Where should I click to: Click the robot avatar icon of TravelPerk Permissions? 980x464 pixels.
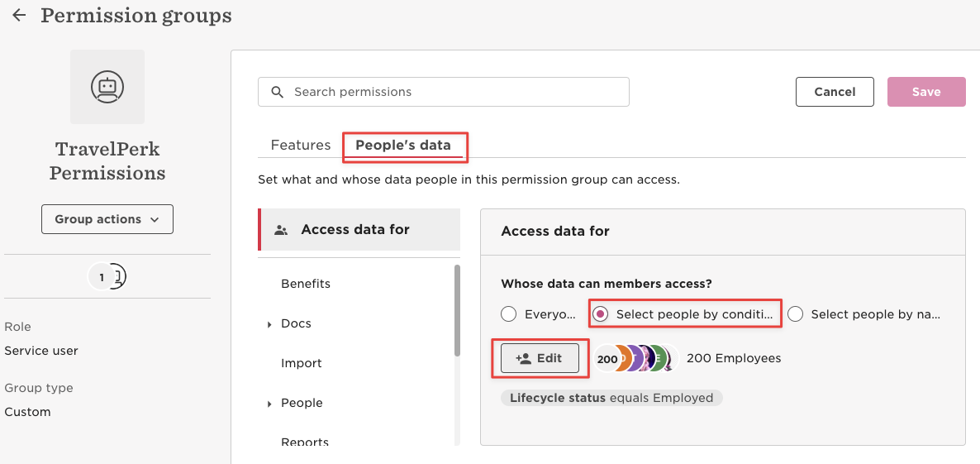click(x=107, y=87)
